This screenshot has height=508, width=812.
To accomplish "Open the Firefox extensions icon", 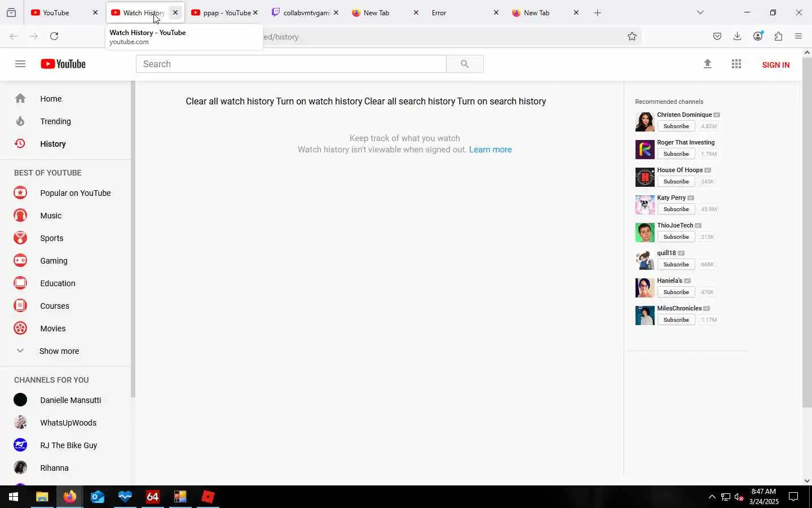I will click(x=779, y=37).
